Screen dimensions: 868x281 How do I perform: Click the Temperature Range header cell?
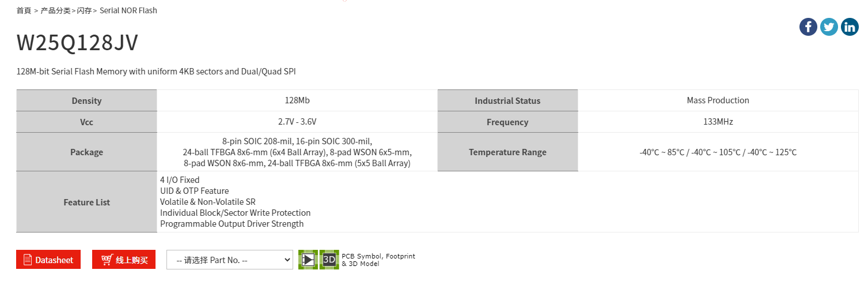pyautogui.click(x=507, y=152)
